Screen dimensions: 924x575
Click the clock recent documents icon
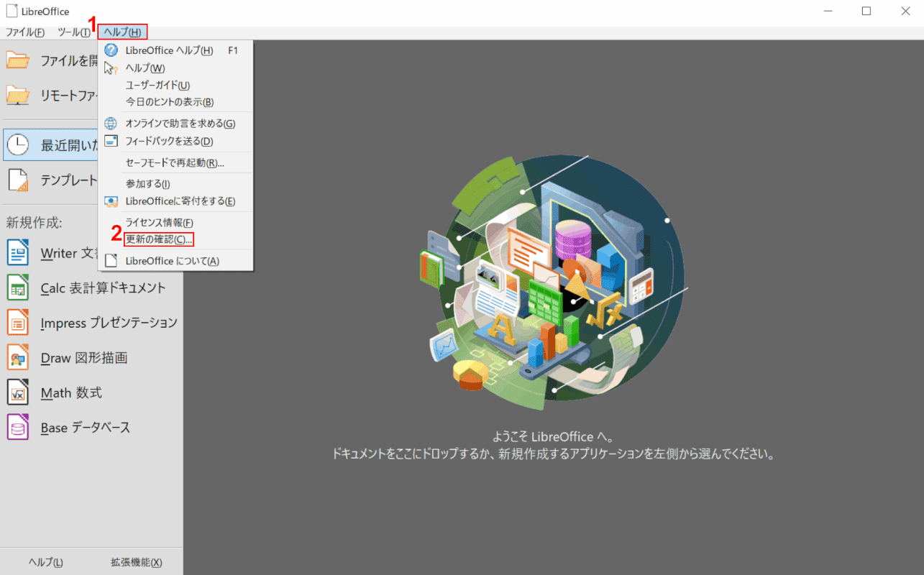click(x=19, y=145)
